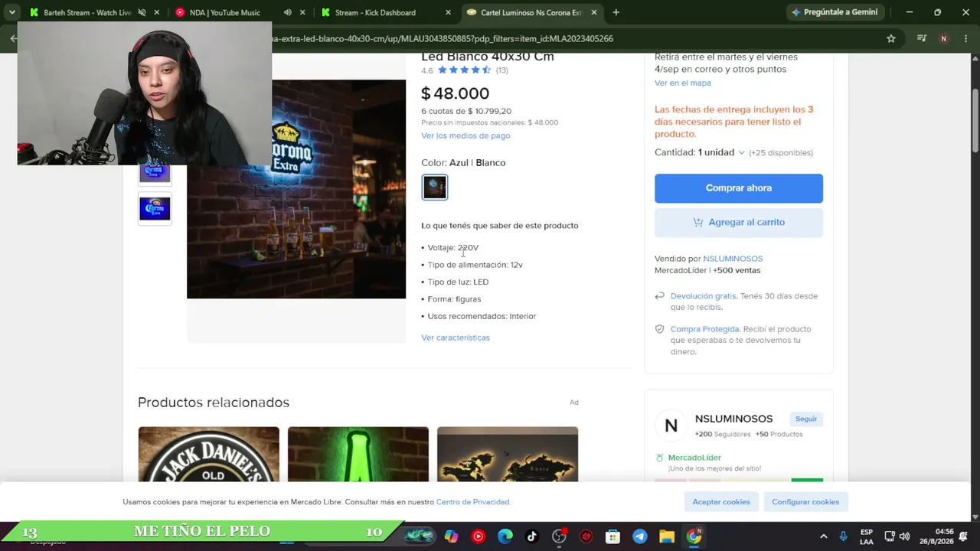Open the volume icon in the system tray
980x551 pixels.
click(x=904, y=536)
